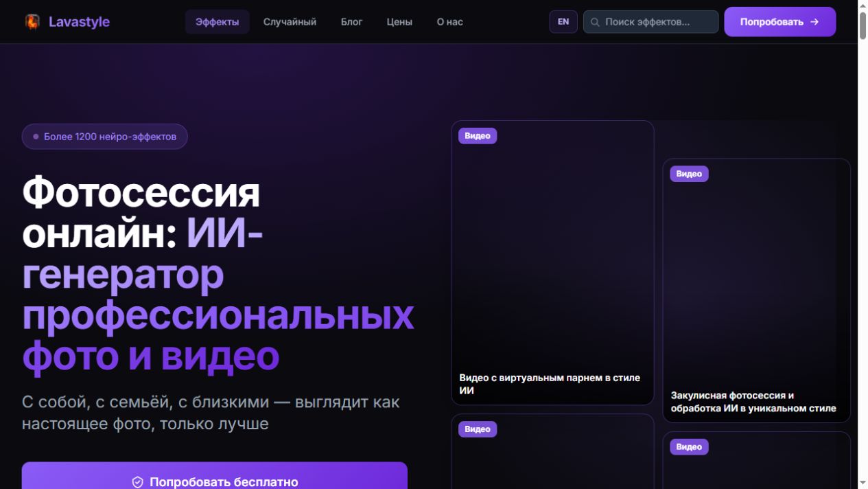The width and height of the screenshot is (868, 489).
Task: Click the subtitle С собой, с семьёй text
Action: click(x=211, y=413)
